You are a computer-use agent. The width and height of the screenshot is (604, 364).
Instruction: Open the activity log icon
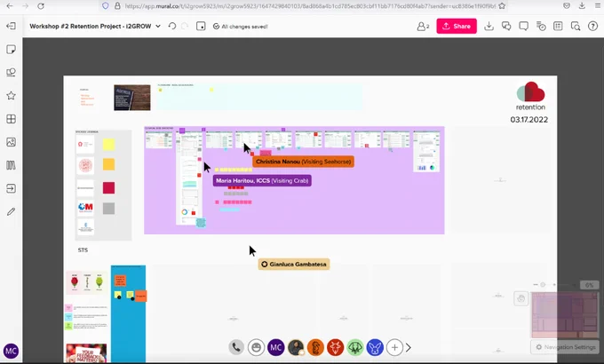[541, 27]
